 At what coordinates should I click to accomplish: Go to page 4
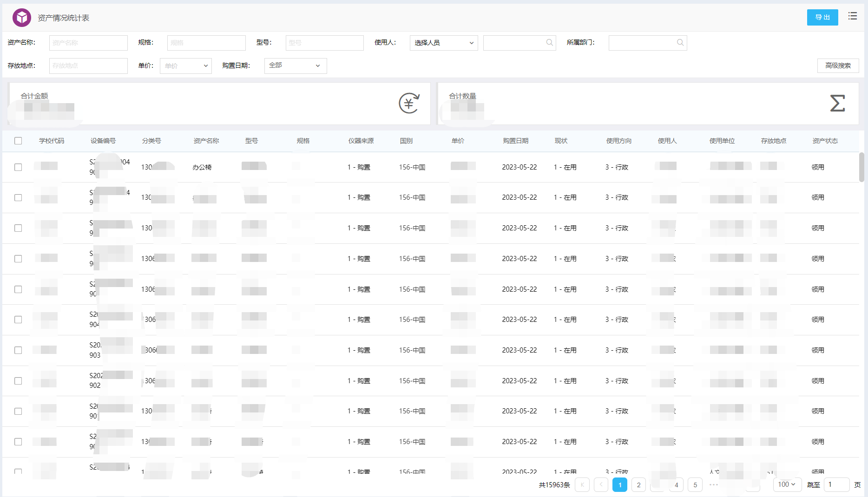click(676, 484)
